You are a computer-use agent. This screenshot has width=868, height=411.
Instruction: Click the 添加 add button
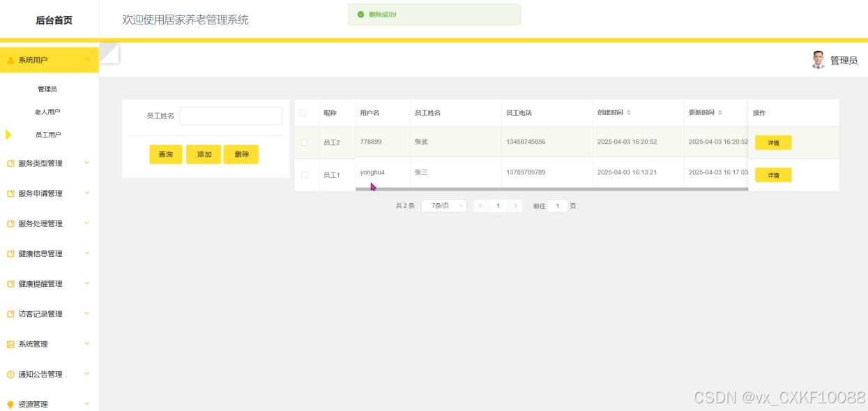(204, 154)
